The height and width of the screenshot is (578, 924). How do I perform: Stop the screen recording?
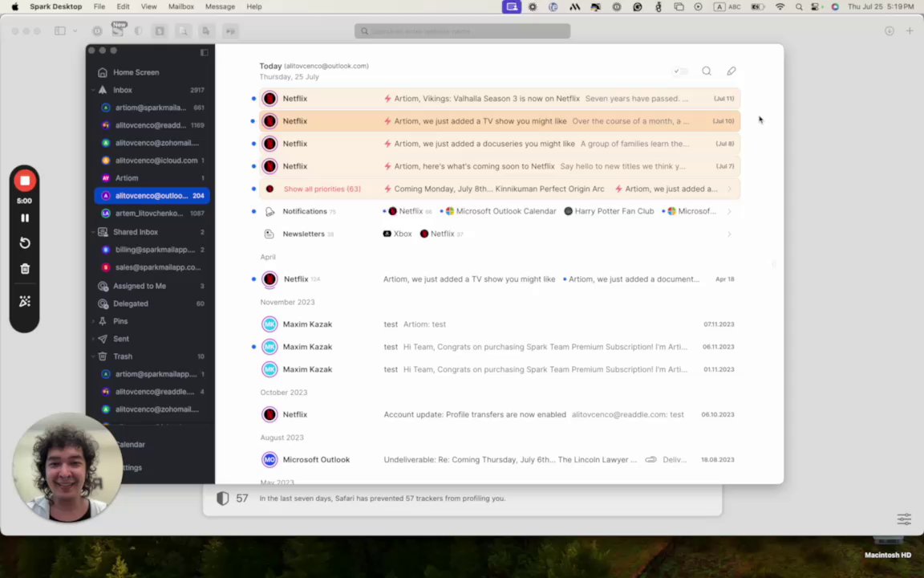[x=25, y=181]
